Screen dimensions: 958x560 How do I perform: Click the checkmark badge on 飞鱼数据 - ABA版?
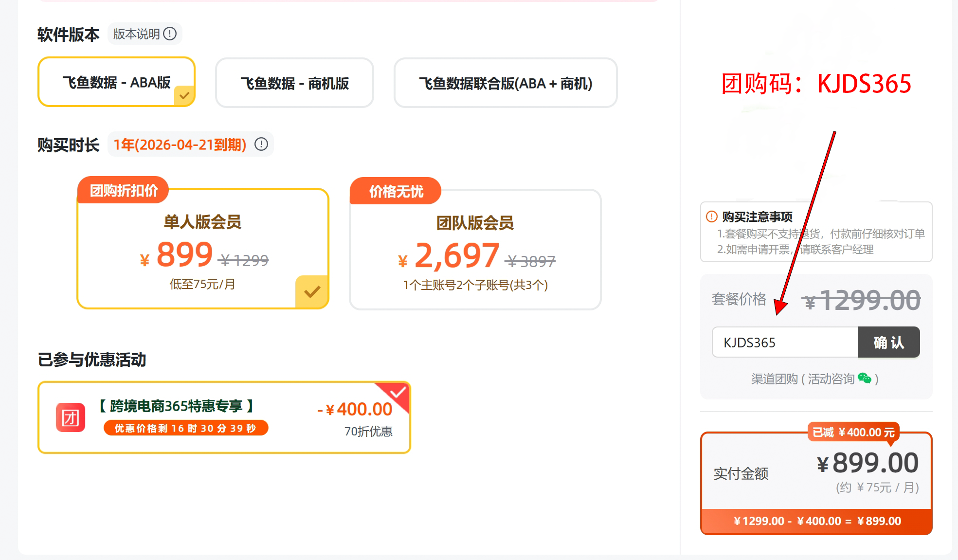pyautogui.click(x=184, y=96)
